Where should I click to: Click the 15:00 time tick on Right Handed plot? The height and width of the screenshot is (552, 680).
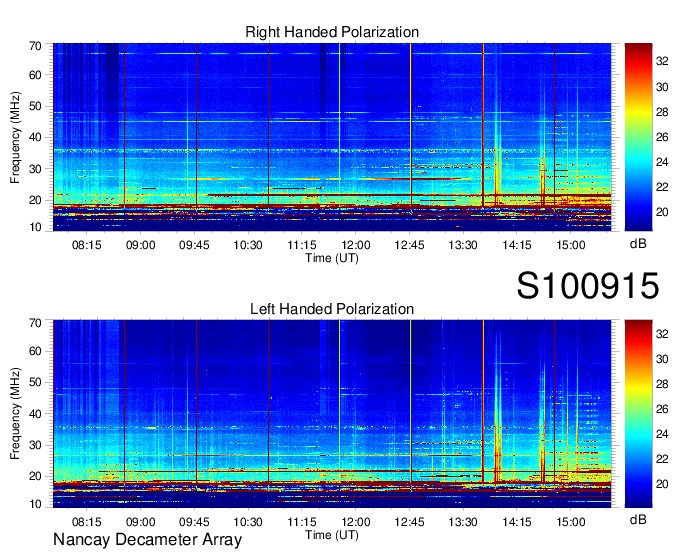tap(571, 245)
